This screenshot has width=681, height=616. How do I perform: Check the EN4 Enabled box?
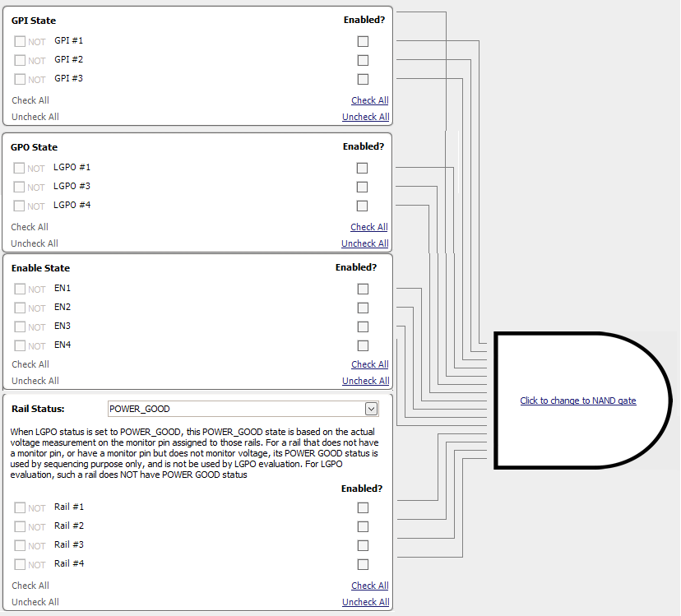(363, 345)
